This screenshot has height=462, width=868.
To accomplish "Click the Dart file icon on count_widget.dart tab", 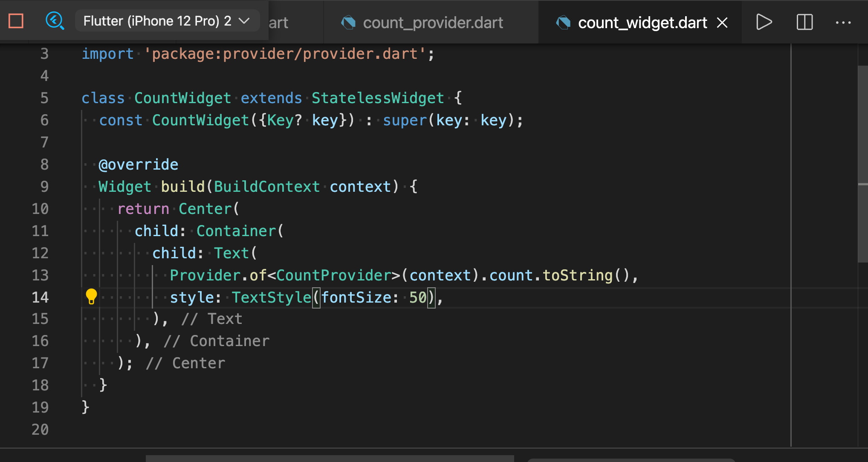I will (x=563, y=23).
